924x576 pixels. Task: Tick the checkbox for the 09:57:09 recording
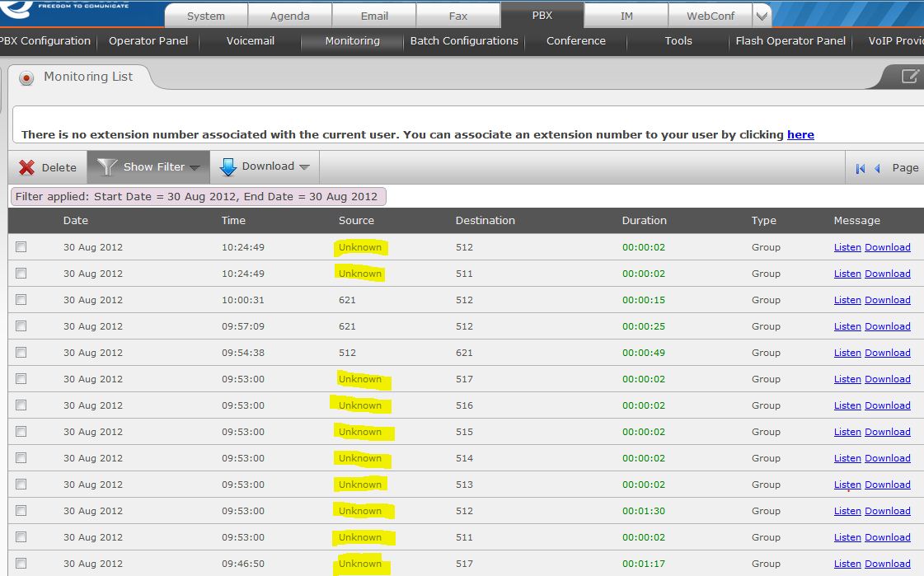click(21, 326)
